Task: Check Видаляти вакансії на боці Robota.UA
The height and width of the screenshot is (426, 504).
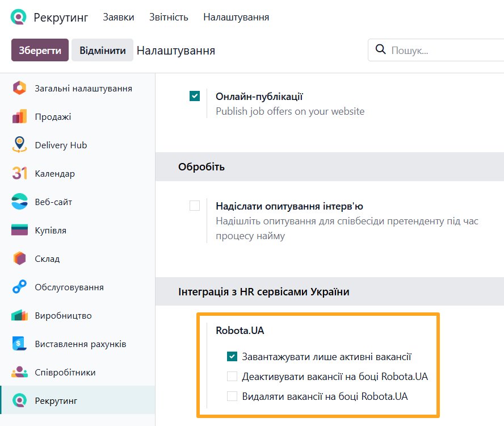Action: point(232,396)
